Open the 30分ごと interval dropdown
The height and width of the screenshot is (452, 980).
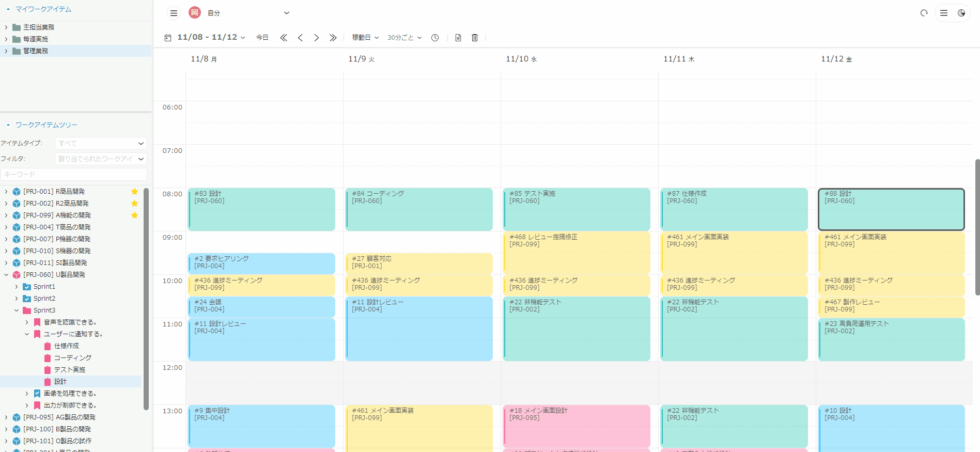pos(405,38)
